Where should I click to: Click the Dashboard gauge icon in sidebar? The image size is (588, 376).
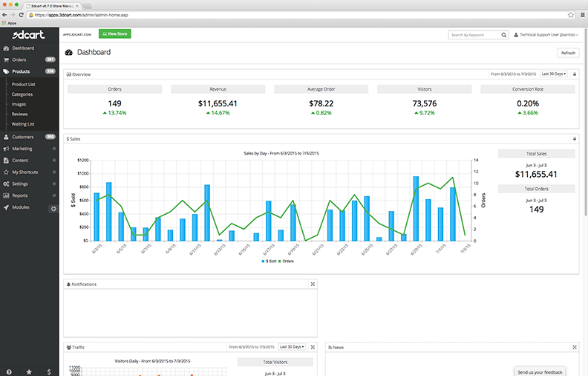[6, 48]
